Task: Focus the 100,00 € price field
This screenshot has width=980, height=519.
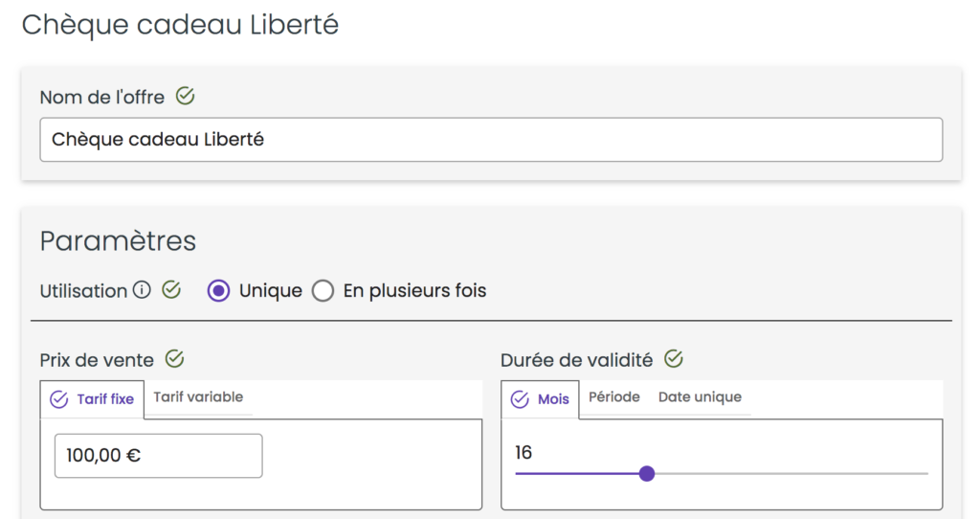Action: tap(159, 456)
